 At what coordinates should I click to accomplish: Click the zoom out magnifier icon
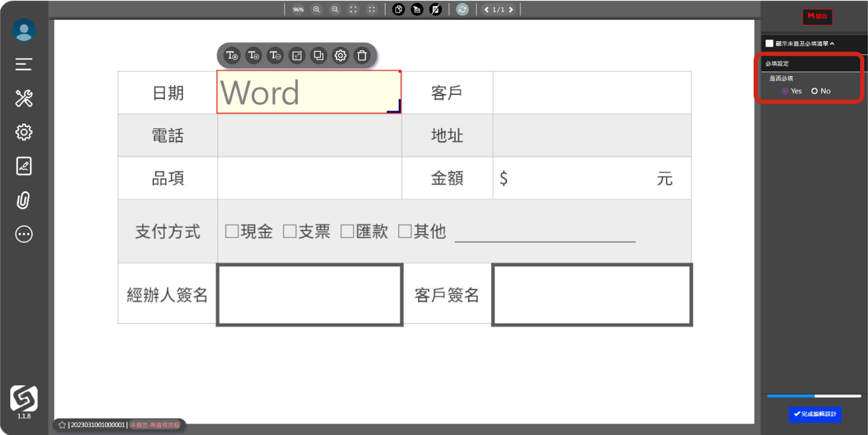coord(335,10)
